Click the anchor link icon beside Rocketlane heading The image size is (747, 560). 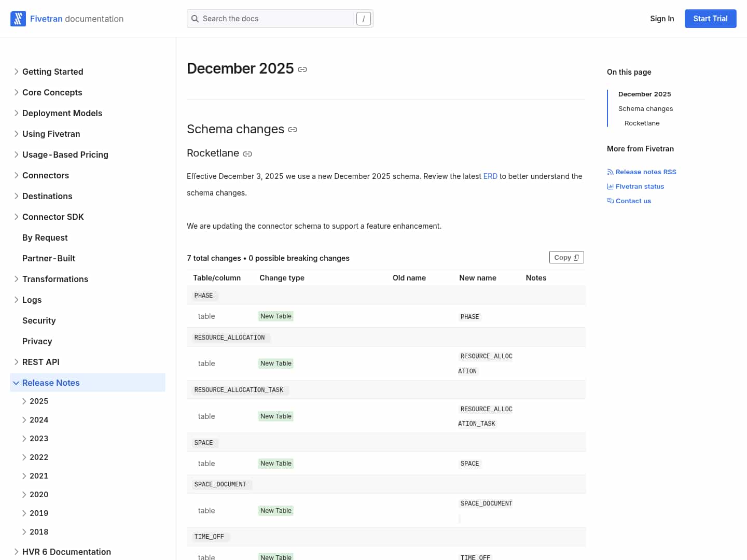tap(247, 154)
